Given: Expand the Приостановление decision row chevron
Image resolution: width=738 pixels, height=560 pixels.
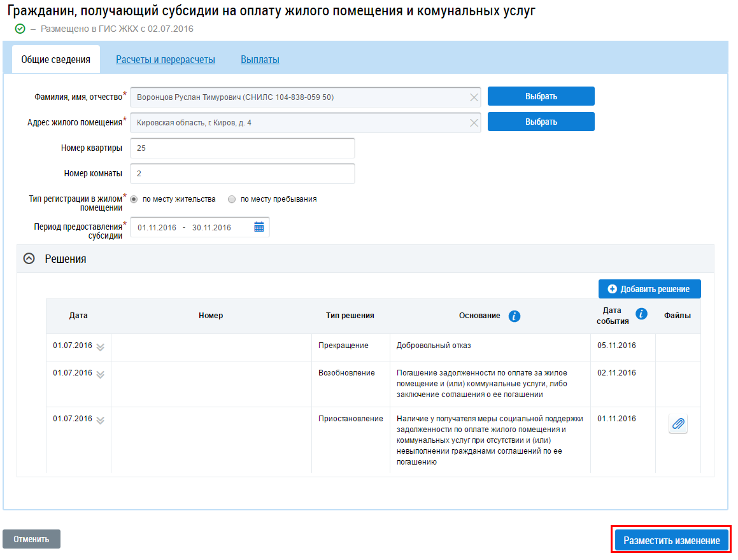Looking at the screenshot, I should [100, 420].
